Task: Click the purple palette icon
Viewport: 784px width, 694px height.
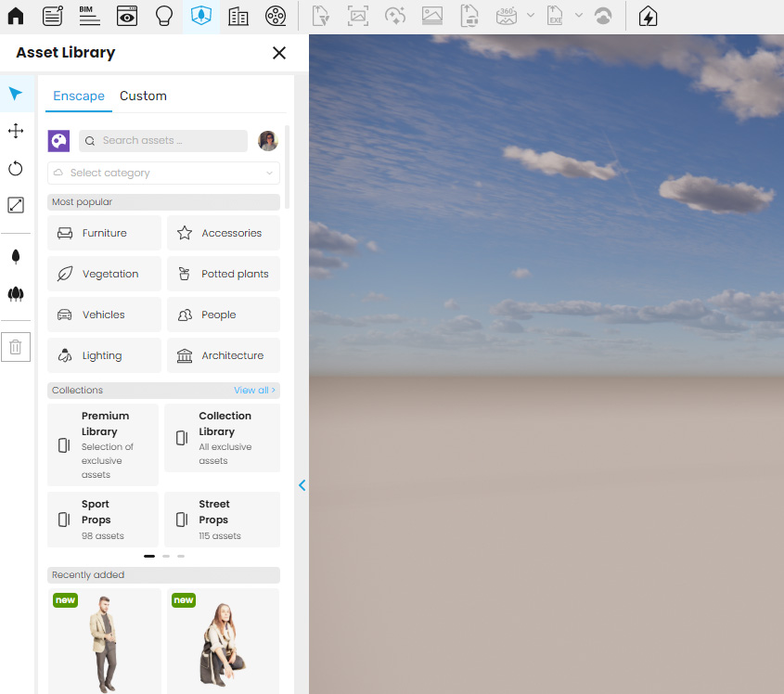Action: click(58, 141)
